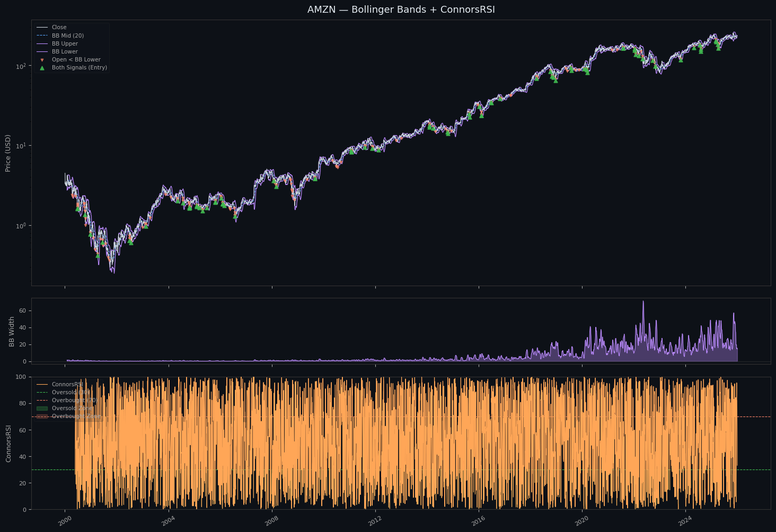Screen dimensions: 776x532
Task: Click green triangle marker in price legend
Action: click(42, 68)
